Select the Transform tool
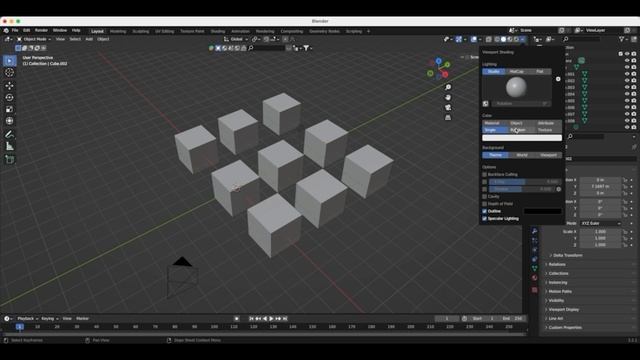Image resolution: width=640 pixels, height=360 pixels. [9, 121]
